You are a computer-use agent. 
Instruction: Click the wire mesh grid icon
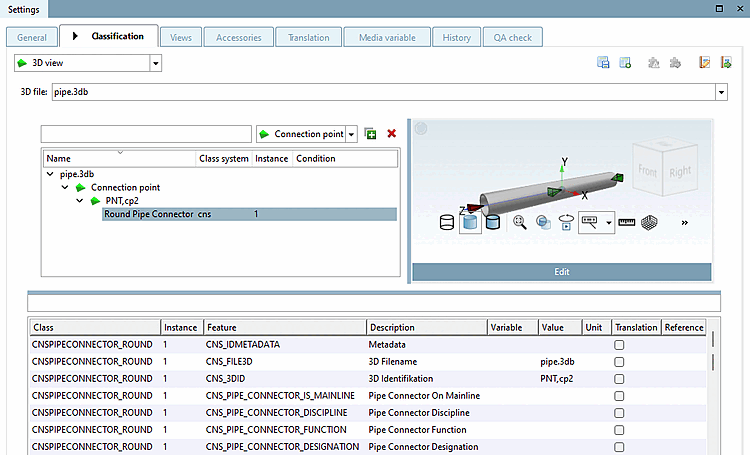pyautogui.click(x=650, y=222)
